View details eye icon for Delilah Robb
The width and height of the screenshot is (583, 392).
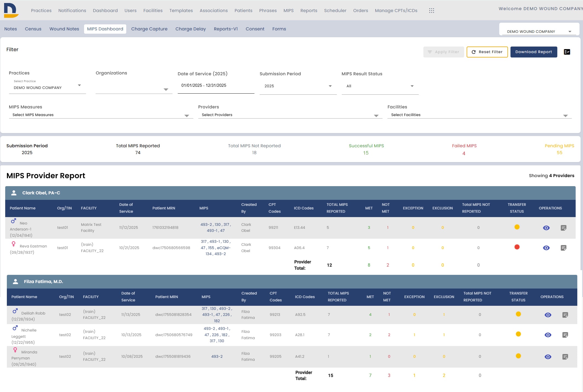pyautogui.click(x=548, y=315)
